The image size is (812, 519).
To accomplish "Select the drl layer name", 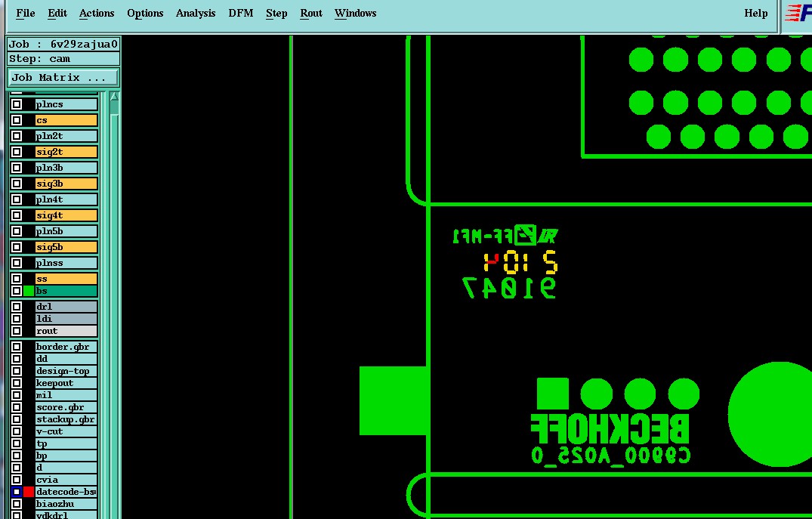I will [66, 307].
